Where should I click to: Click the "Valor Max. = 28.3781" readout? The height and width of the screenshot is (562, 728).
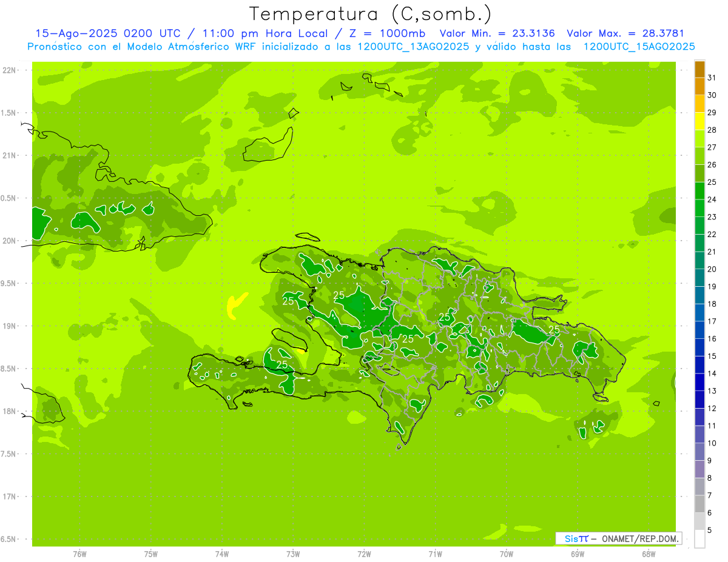[625, 33]
